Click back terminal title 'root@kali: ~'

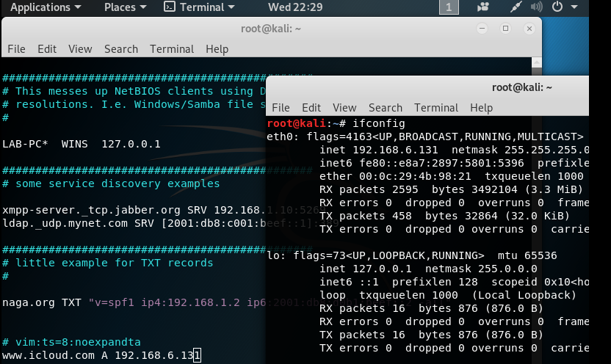[x=271, y=29]
